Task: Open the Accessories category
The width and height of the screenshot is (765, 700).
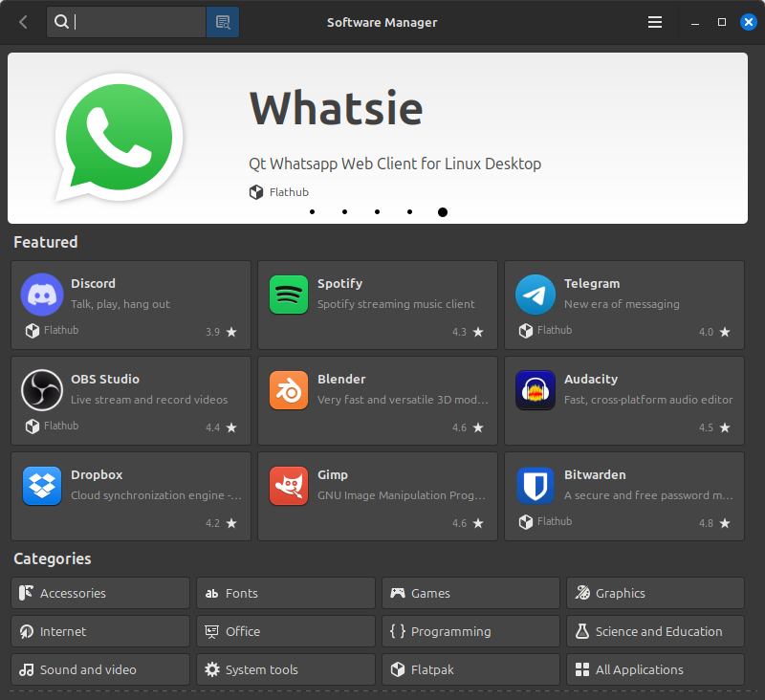Action: tap(100, 593)
